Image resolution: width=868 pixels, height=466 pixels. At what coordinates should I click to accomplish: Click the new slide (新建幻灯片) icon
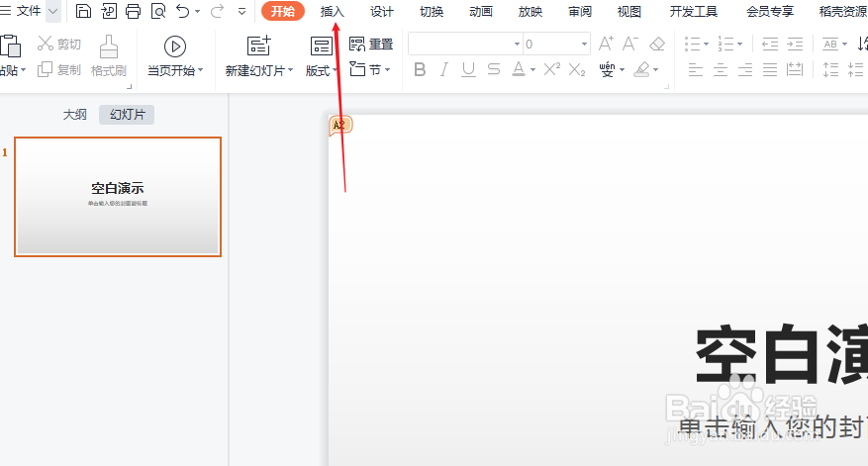pyautogui.click(x=258, y=46)
